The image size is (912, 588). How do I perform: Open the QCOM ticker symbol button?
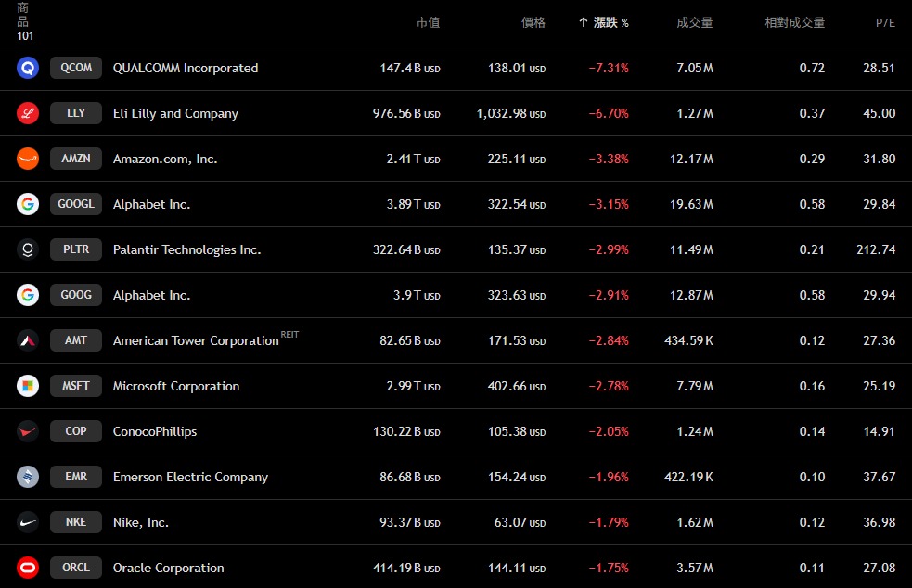(x=76, y=68)
